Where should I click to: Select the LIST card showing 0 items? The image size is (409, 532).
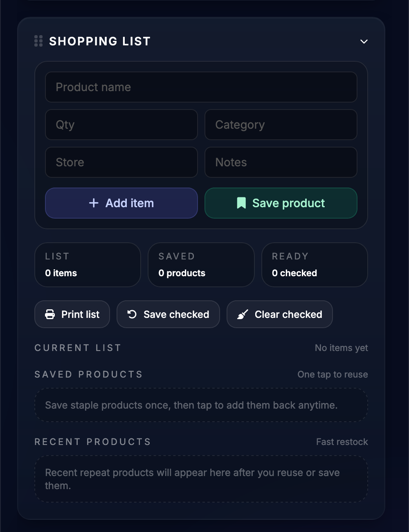(87, 264)
